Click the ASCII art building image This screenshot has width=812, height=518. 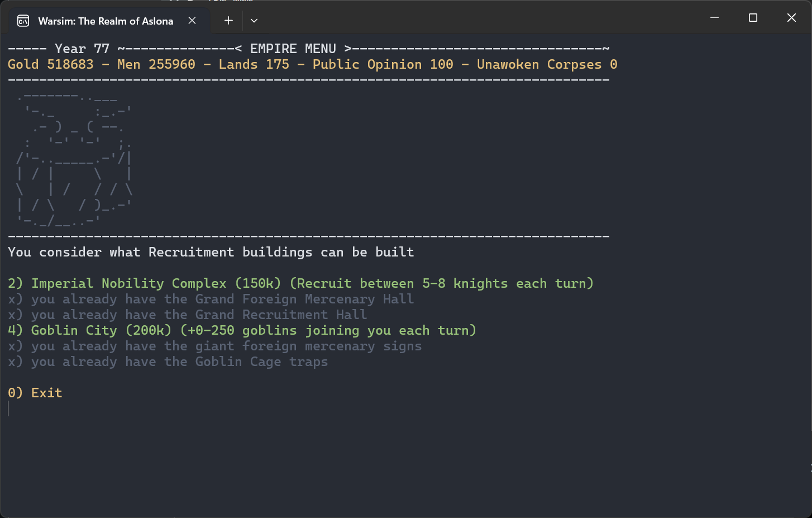click(x=74, y=159)
